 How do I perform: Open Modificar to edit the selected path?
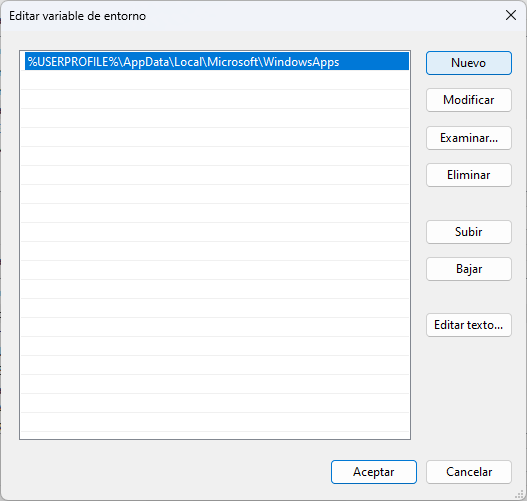(x=469, y=100)
